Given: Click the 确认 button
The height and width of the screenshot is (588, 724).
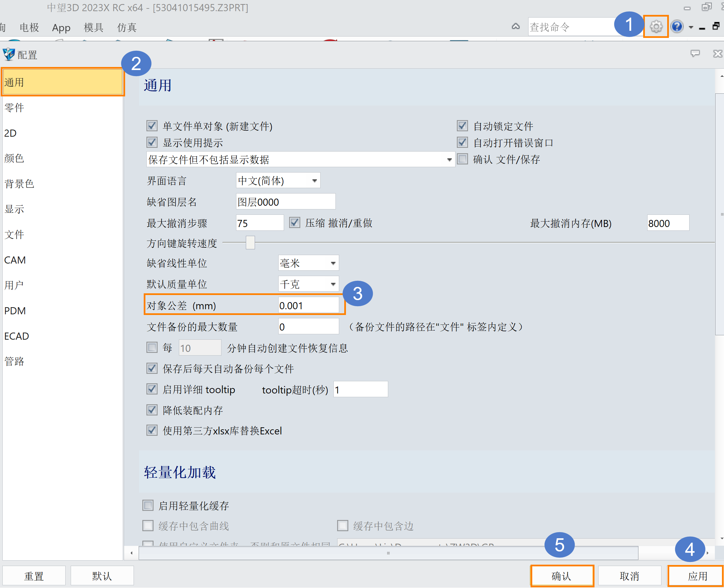Looking at the screenshot, I should [562, 576].
